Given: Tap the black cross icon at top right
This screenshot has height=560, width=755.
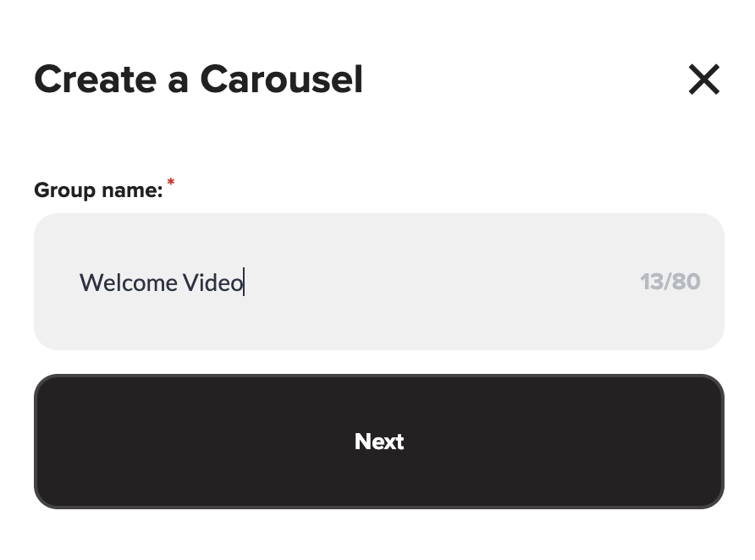Looking at the screenshot, I should 703,80.
